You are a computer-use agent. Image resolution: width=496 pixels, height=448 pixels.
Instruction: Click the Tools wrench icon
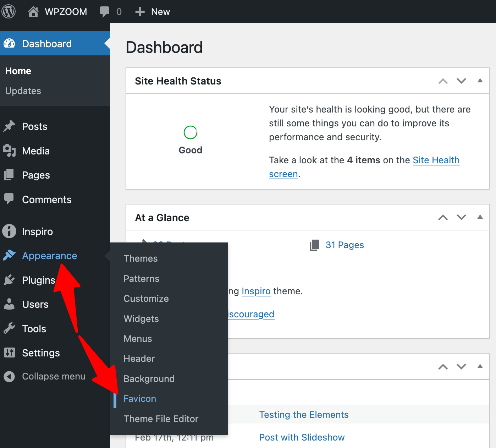tap(9, 329)
